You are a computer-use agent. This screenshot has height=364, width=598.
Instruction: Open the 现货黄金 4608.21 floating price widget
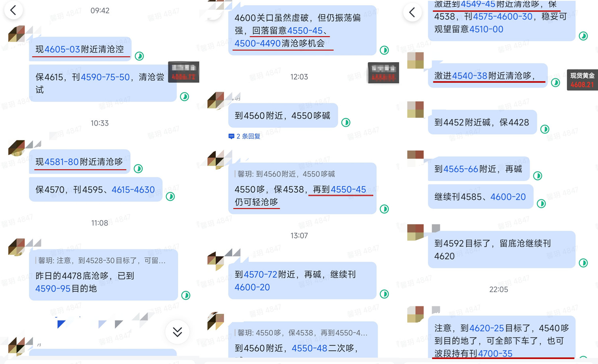pyautogui.click(x=582, y=80)
